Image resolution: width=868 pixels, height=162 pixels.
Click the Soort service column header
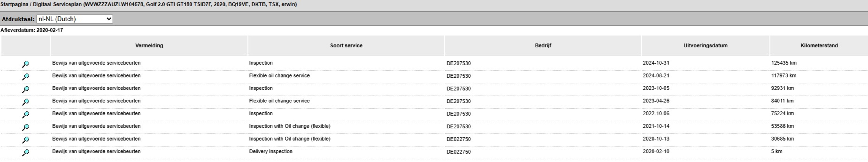(346, 45)
